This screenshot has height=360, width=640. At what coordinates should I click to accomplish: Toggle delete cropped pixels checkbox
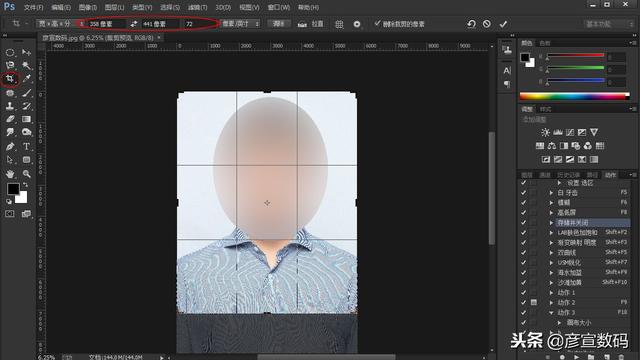[x=377, y=24]
